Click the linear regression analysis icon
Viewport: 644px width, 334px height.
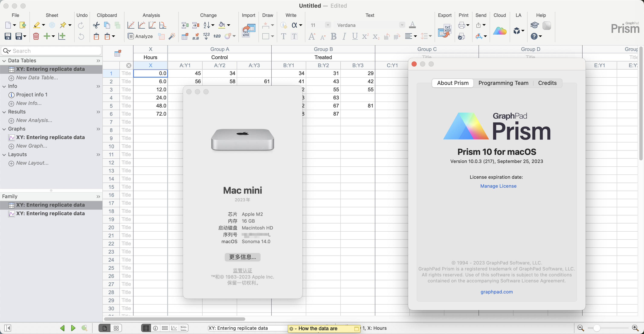pos(131,25)
